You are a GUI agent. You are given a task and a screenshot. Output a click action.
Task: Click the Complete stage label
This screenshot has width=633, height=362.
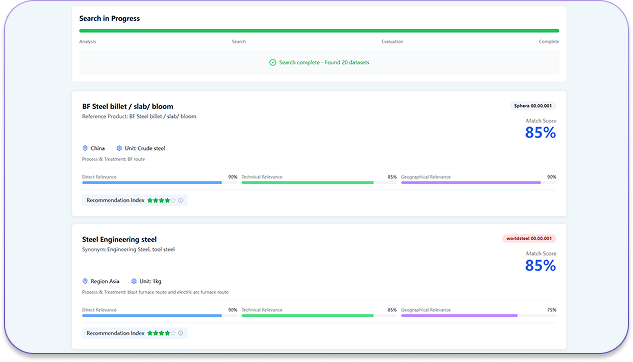(x=549, y=42)
